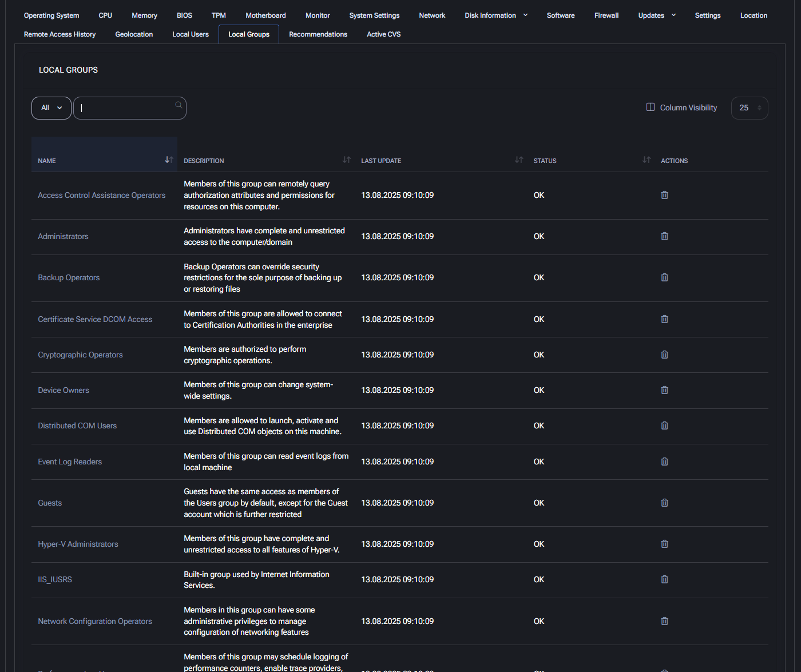Switch to the CPU tab
801x672 pixels.
tap(105, 15)
